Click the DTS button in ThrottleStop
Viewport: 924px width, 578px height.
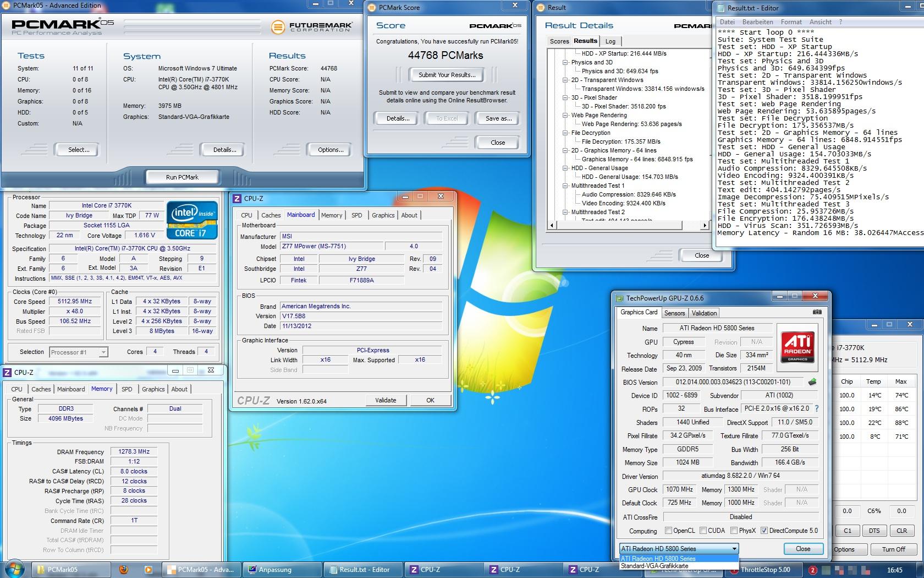tap(874, 531)
